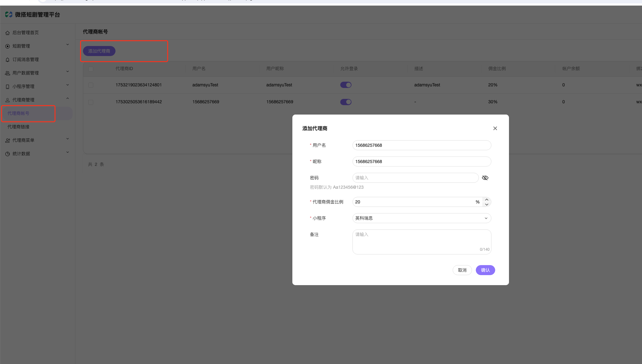This screenshot has height=364, width=642.
Task: Open 代理商链接 in the sidebar
Action: (x=18, y=127)
